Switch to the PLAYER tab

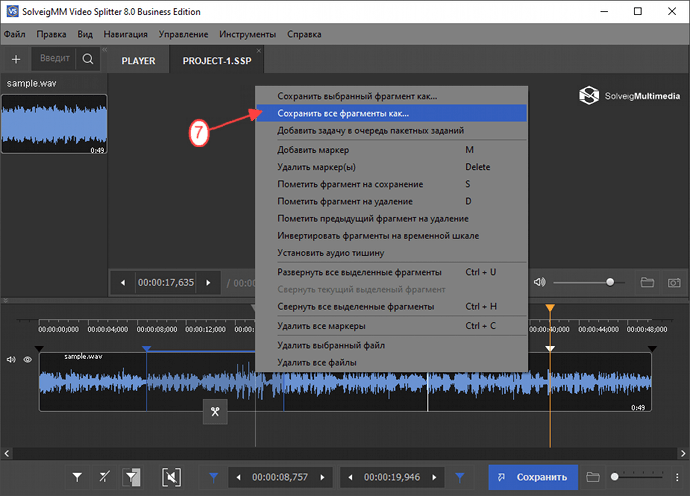[x=138, y=61]
